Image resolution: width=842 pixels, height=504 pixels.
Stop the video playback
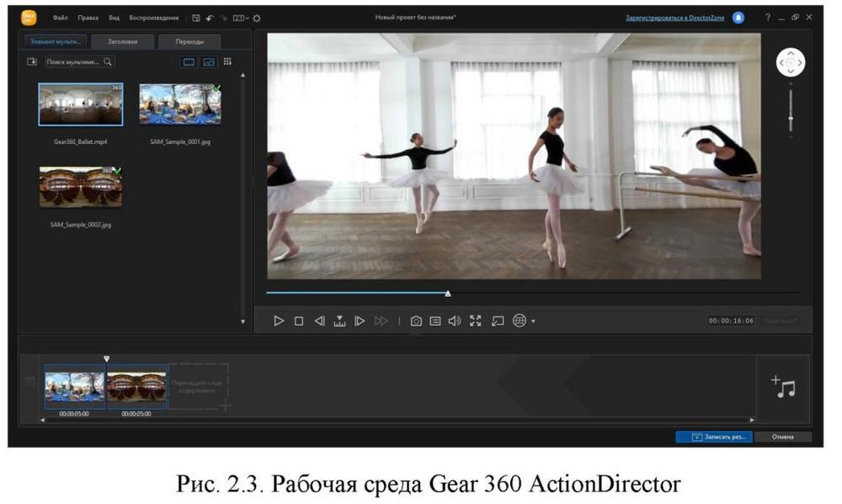point(299,321)
